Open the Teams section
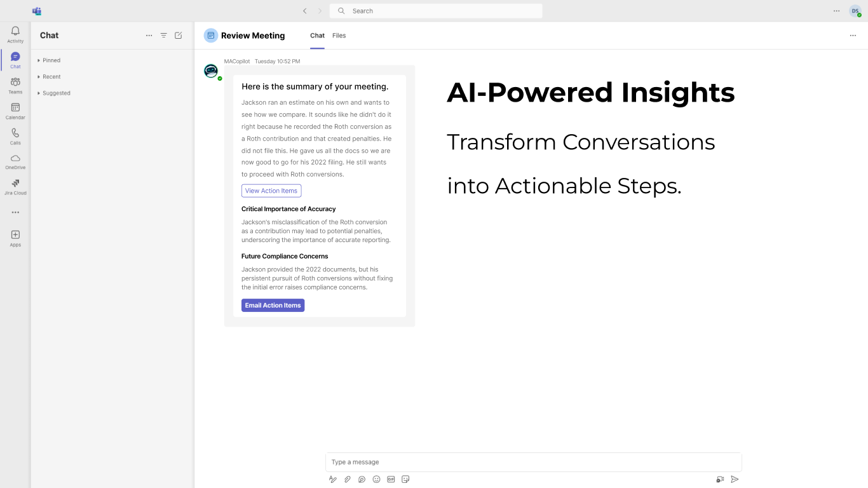The height and width of the screenshot is (488, 868). [x=15, y=85]
